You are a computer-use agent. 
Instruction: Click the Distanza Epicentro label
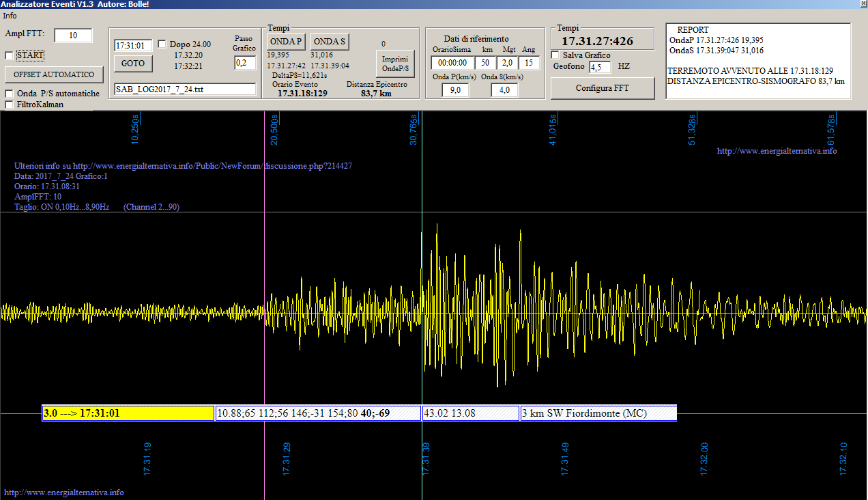[x=377, y=84]
